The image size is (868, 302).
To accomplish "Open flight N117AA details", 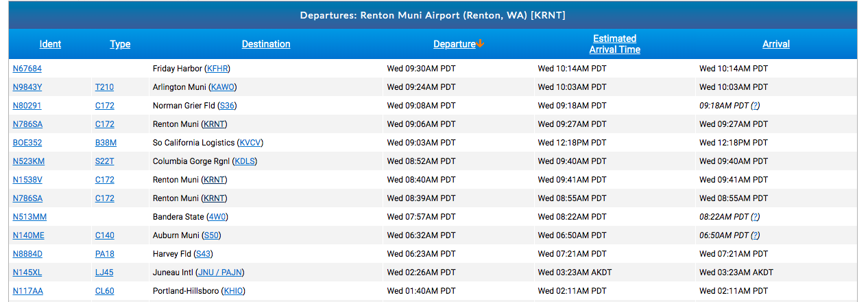I will 28,291.
